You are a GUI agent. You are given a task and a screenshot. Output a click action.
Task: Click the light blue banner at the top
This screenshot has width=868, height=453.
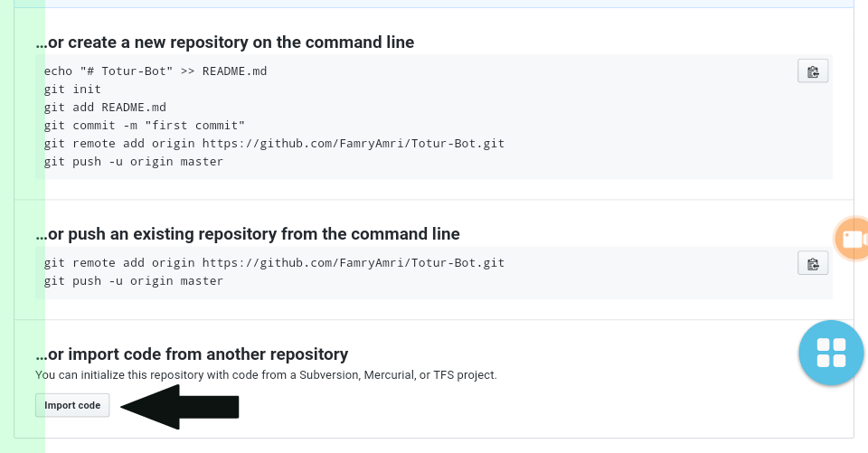click(452, 4)
